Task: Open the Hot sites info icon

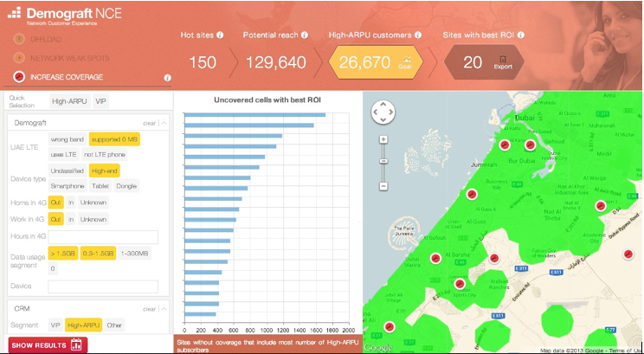Action: pos(220,35)
